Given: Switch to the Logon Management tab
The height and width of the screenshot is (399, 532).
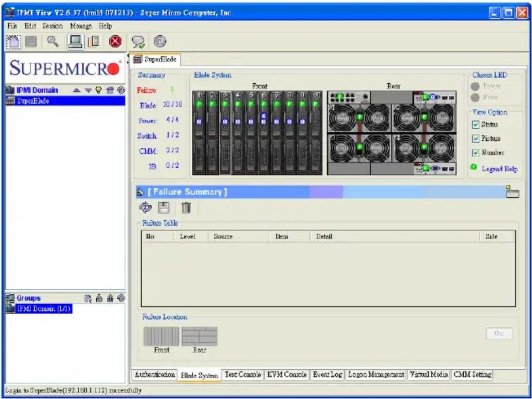Looking at the screenshot, I should pos(376,374).
